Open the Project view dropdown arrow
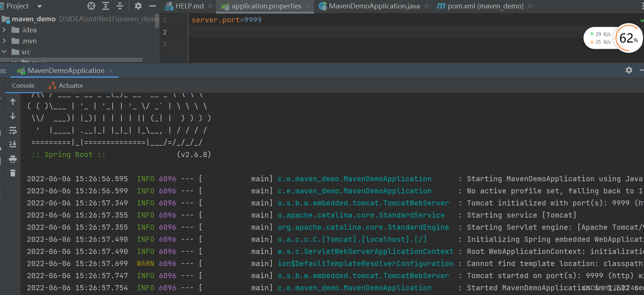The height and width of the screenshot is (295, 644). [x=40, y=6]
